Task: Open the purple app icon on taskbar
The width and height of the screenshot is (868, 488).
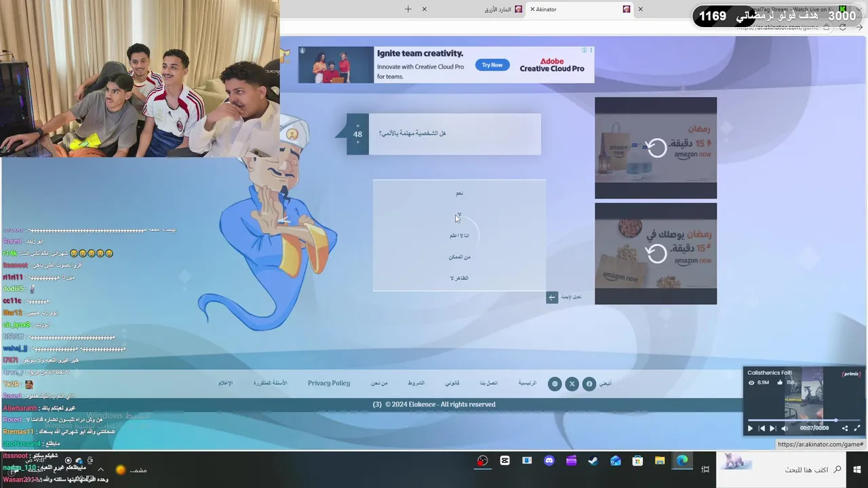Action: tap(571, 461)
